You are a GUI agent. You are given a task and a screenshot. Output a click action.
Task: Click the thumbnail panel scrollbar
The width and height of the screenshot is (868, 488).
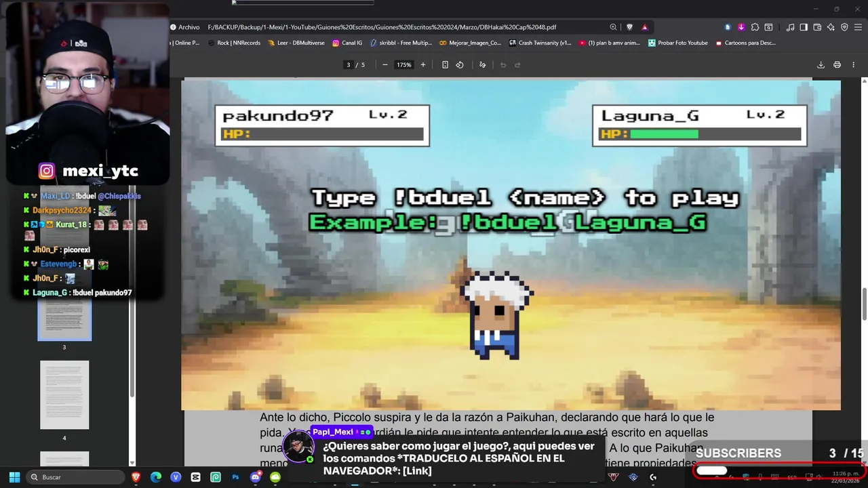[132, 291]
